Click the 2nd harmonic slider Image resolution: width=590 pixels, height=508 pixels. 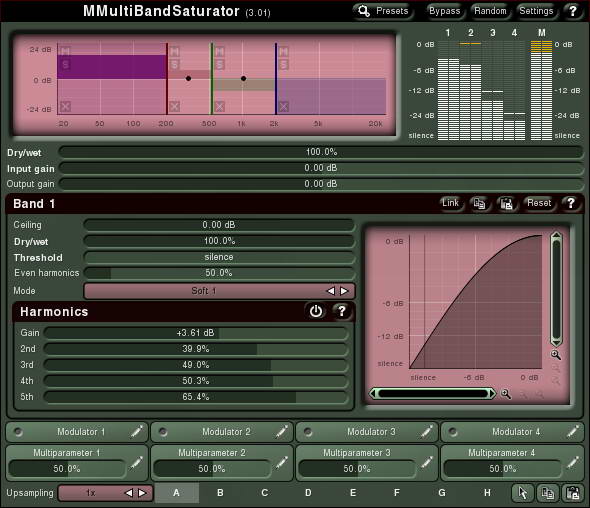click(196, 349)
